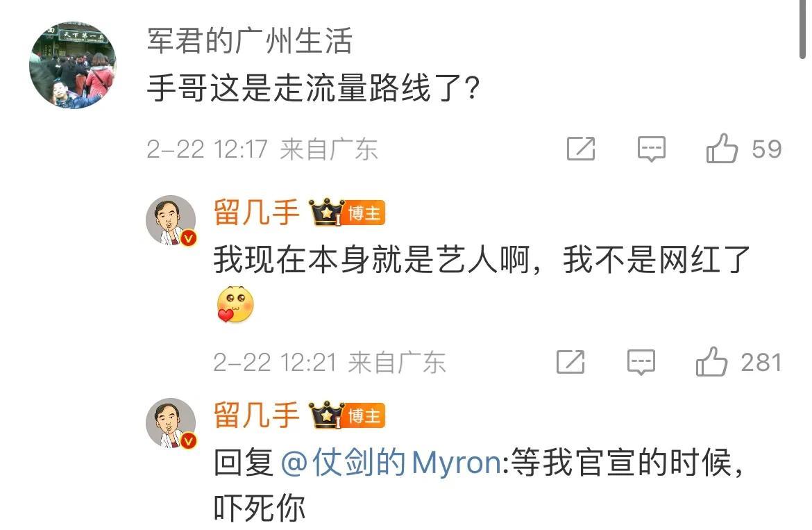Tap the 59 like count
812x530 pixels.
click(x=767, y=149)
